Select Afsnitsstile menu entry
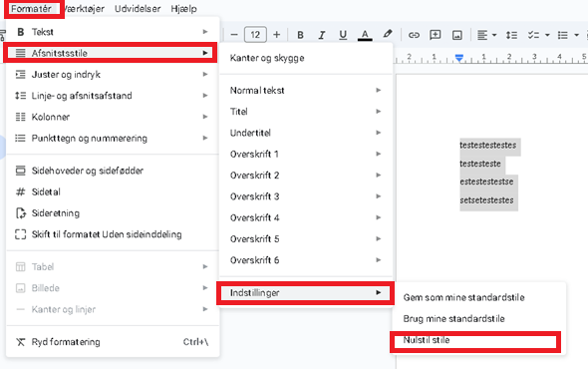Screen dimensions: 588x369 coord(113,53)
